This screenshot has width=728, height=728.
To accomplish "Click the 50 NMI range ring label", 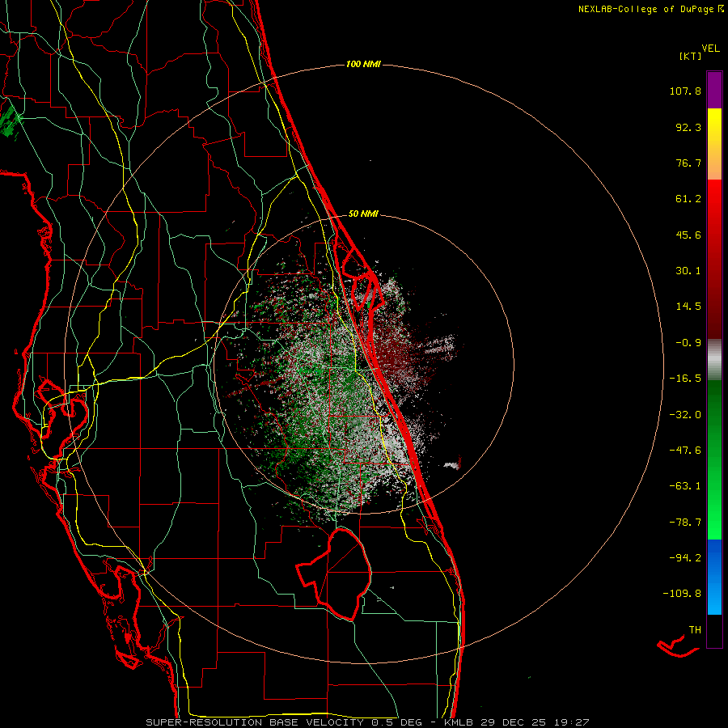I will [363, 214].
